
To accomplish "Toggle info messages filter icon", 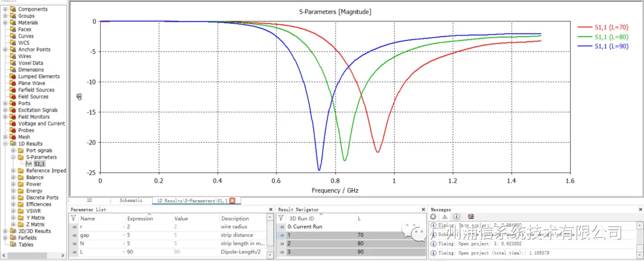I will point(456,217).
